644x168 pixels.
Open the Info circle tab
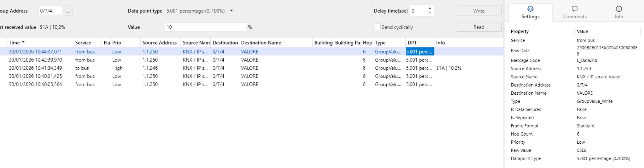(x=619, y=13)
